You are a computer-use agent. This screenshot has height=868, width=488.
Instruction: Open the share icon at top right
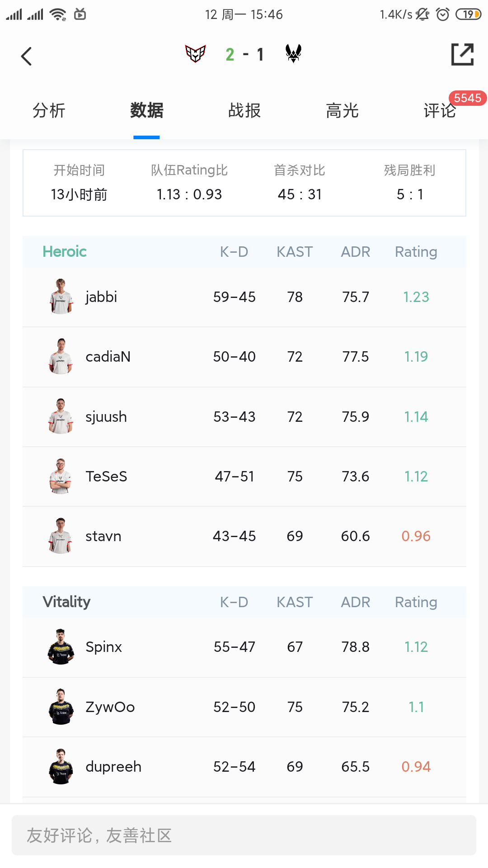462,55
